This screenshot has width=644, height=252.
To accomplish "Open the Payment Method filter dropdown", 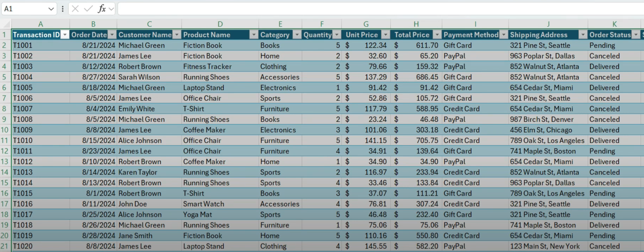I will [504, 35].
